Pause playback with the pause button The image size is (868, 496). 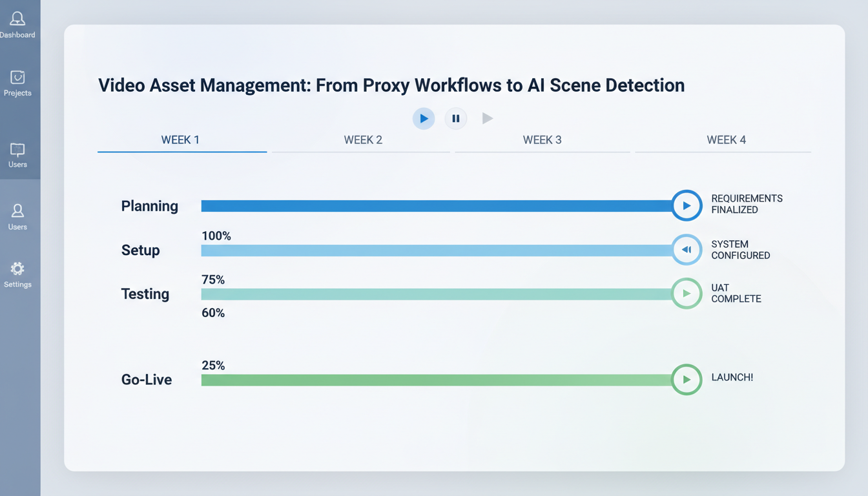click(456, 118)
